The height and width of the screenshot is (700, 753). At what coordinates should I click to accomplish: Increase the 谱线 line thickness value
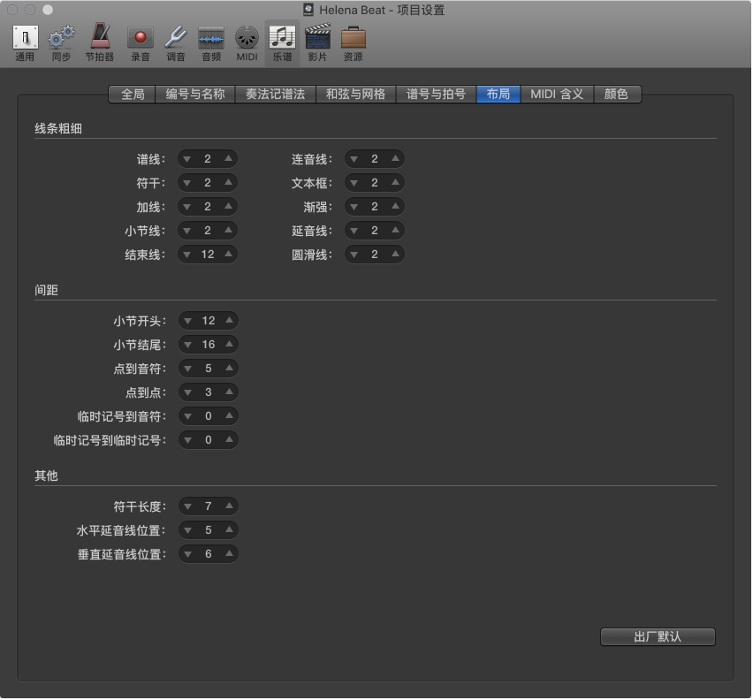point(229,159)
